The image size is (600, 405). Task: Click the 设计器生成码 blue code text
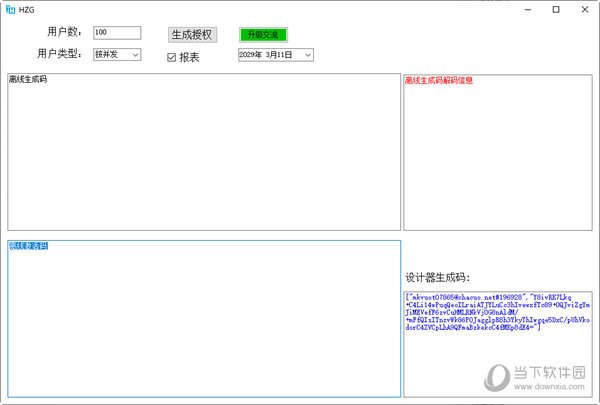point(497,312)
